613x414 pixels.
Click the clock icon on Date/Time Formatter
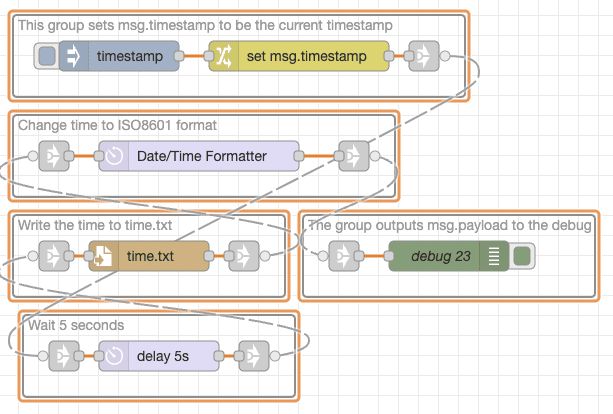pos(113,156)
